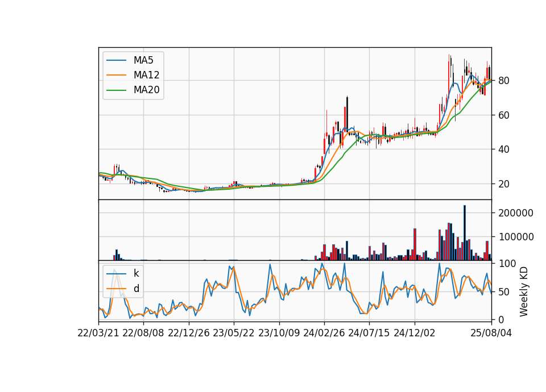Click the price axis value 40
Screen dimensions: 546x392
point(504,149)
